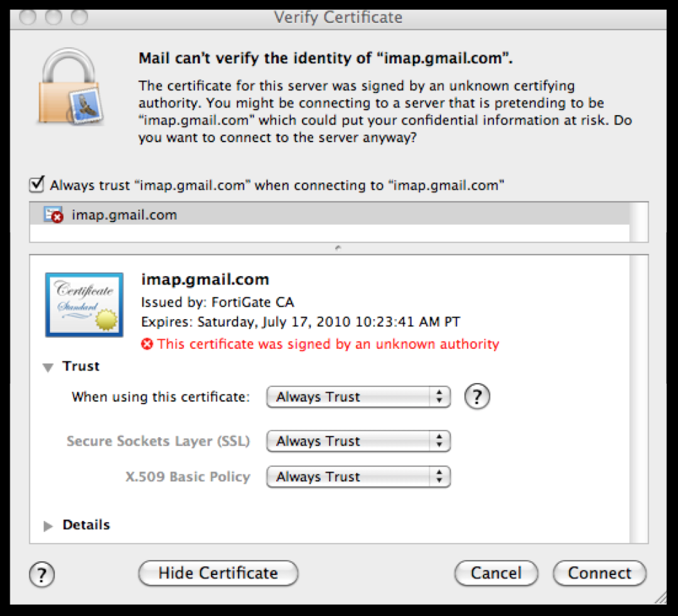Open the Secure Sockets Layer (SSL) dropdown
678x616 pixels.
tap(359, 441)
